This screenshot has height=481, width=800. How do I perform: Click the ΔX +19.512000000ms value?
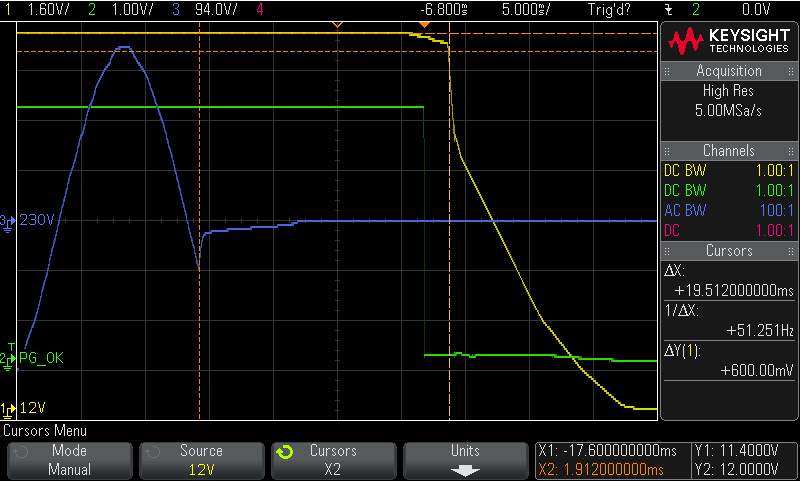[x=734, y=291]
